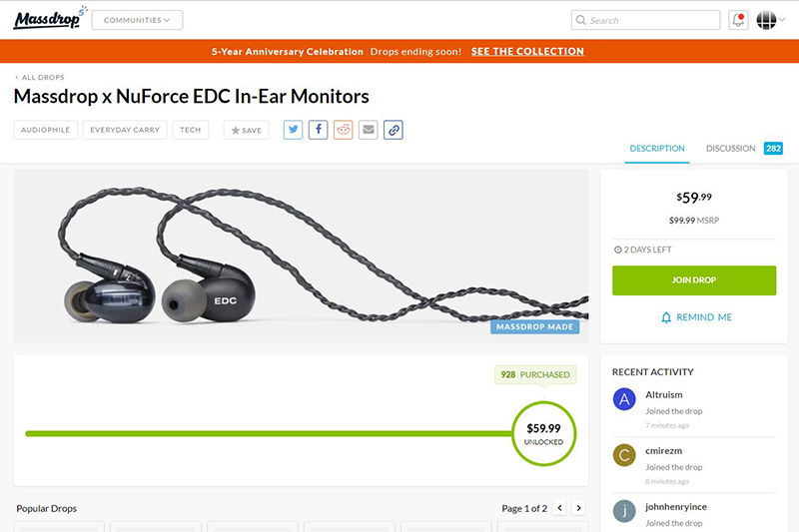Open Altruism's avatar in Recent Activity
The width and height of the screenshot is (799, 532).
coord(625,401)
